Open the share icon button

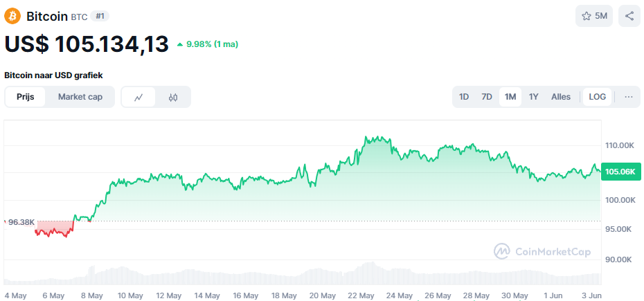tap(629, 16)
